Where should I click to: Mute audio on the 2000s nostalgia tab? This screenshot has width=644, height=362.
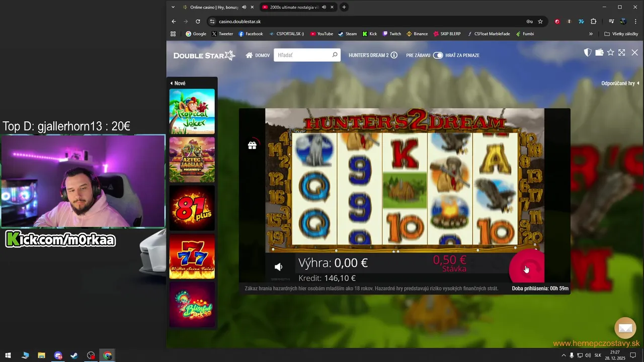[x=324, y=7]
